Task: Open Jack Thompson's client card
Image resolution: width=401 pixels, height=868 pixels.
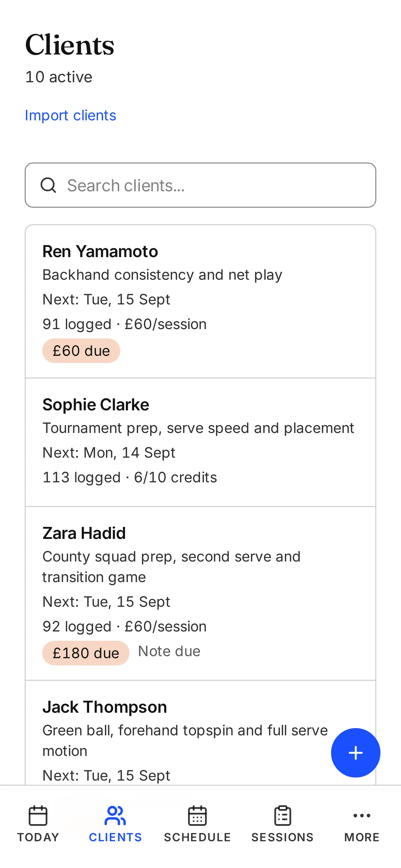Action: pos(200,733)
